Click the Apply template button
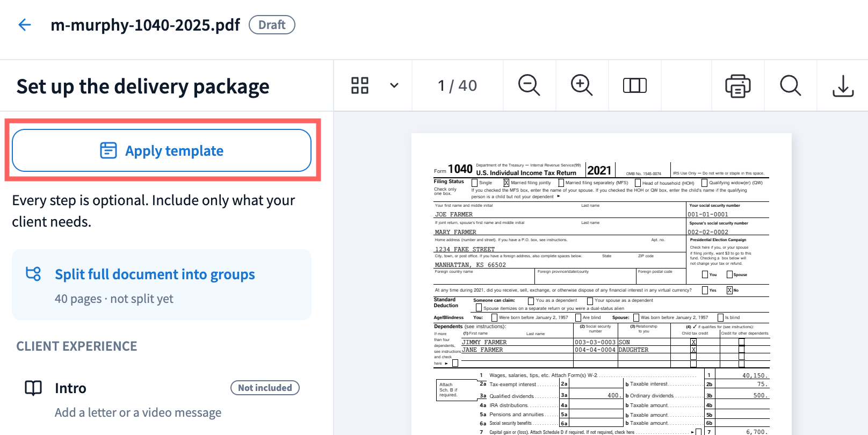This screenshot has height=435, width=868. click(162, 150)
